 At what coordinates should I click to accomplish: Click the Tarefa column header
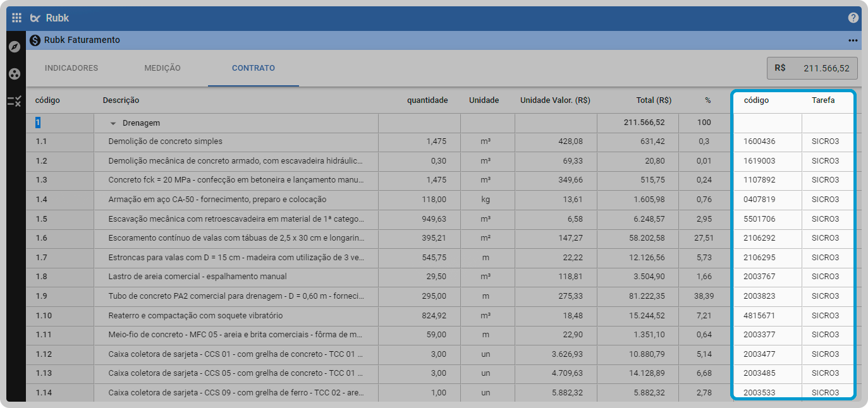[x=823, y=100]
